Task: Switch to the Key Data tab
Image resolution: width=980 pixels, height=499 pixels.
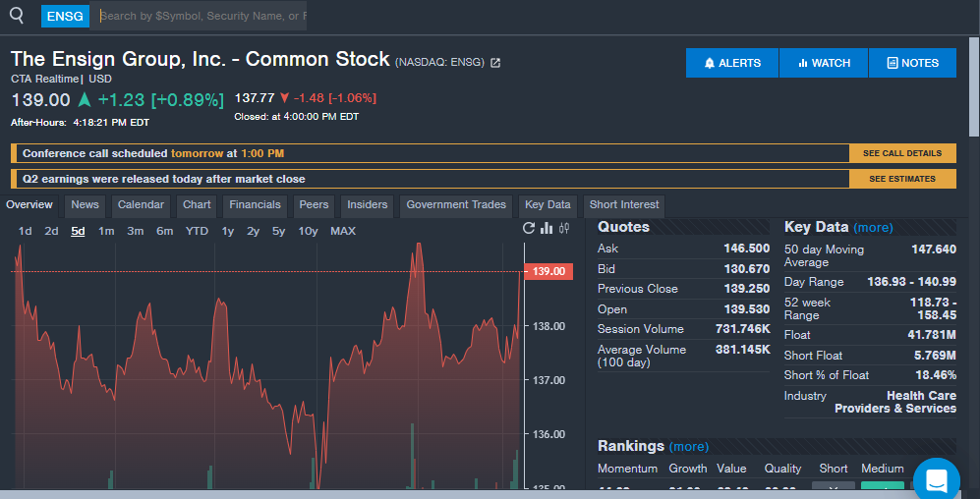Action: [548, 205]
